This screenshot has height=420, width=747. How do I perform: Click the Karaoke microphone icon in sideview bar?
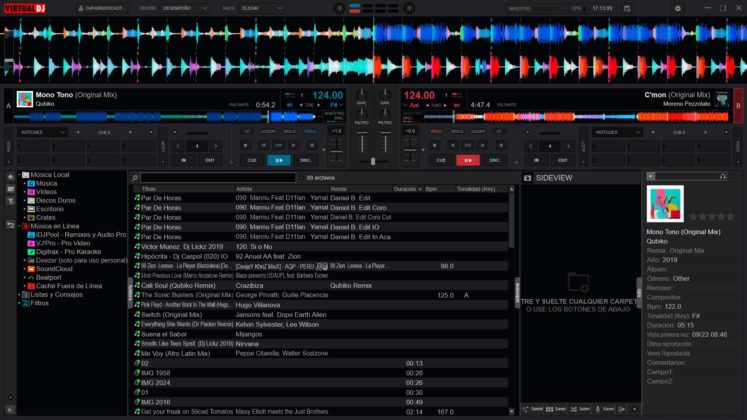coord(597,409)
